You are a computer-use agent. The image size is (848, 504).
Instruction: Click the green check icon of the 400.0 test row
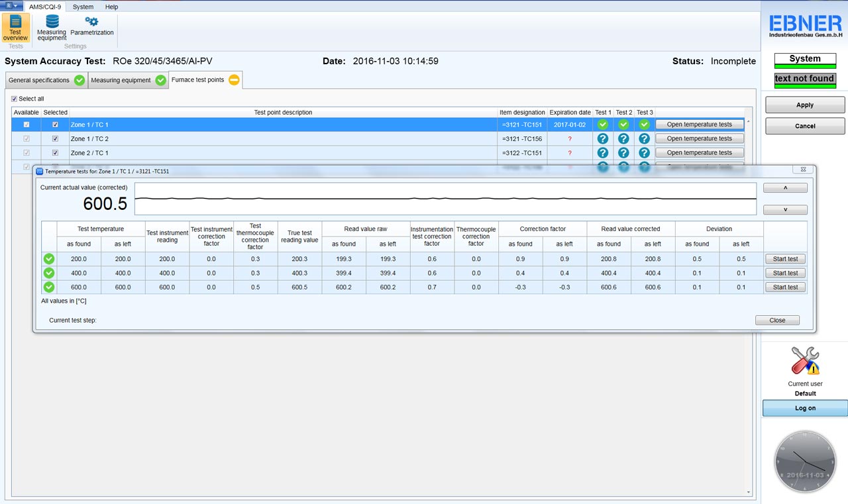tap(49, 273)
